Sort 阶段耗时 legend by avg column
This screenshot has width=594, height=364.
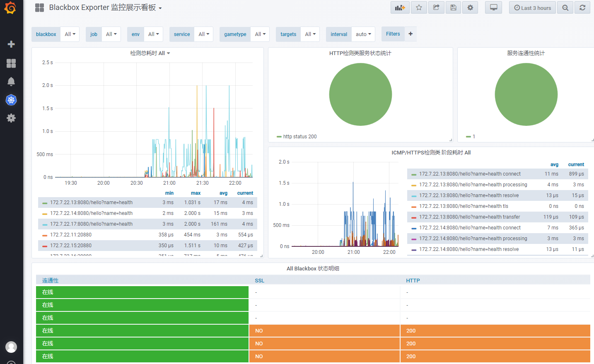coord(554,164)
